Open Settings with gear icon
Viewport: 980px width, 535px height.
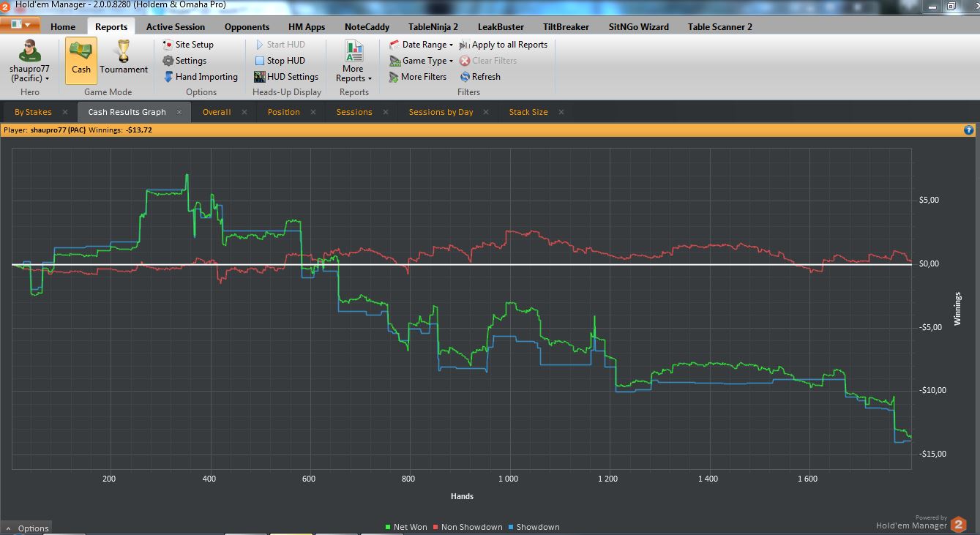tap(184, 61)
